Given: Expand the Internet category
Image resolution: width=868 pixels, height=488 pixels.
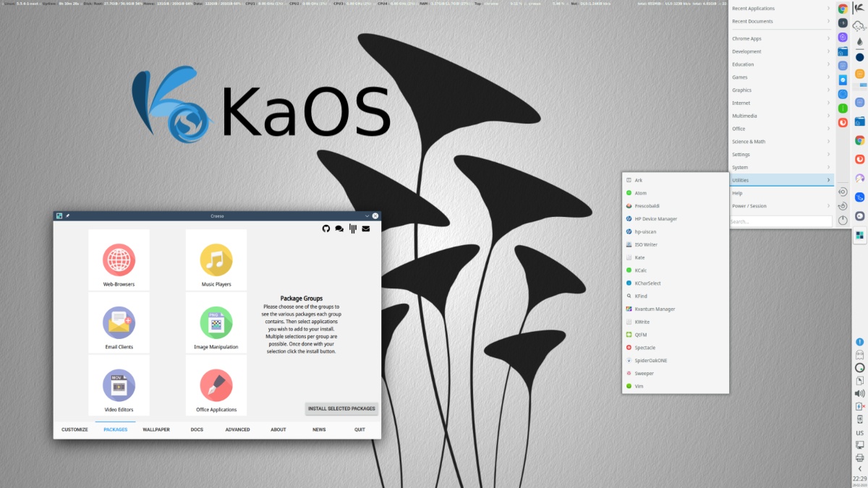Looking at the screenshot, I should pyautogui.click(x=781, y=103).
